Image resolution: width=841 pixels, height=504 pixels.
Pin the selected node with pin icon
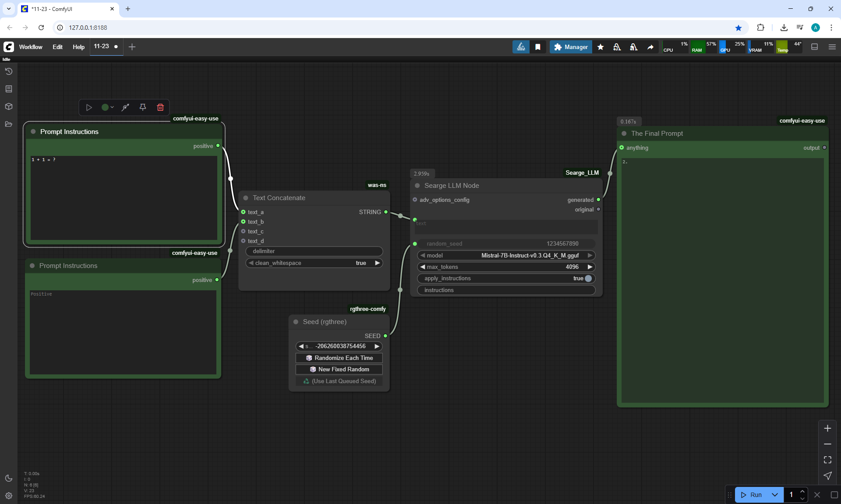click(143, 107)
